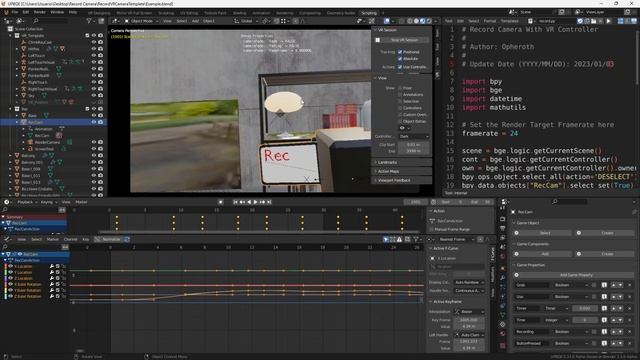This screenshot has width=640, height=360.
Task: Open the Tool properties tab icon
Action: click(503, 209)
